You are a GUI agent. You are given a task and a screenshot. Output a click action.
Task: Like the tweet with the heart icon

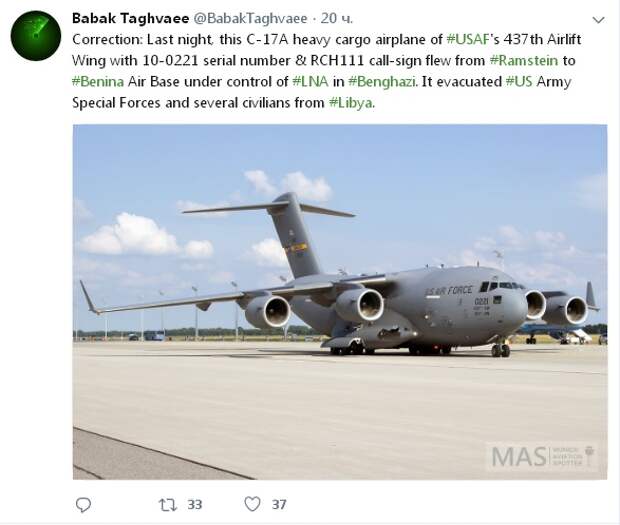click(x=252, y=504)
